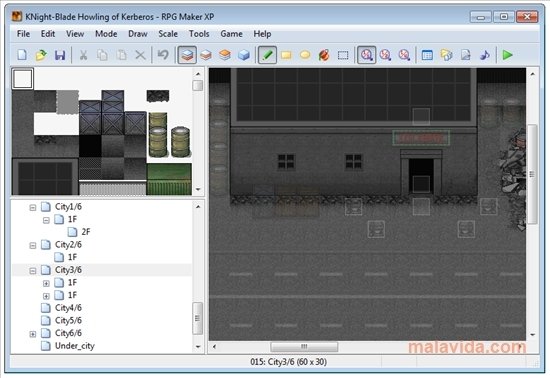550x378 pixels.
Task: Click the map view vertical scrollbar thumb
Action: tap(532, 174)
